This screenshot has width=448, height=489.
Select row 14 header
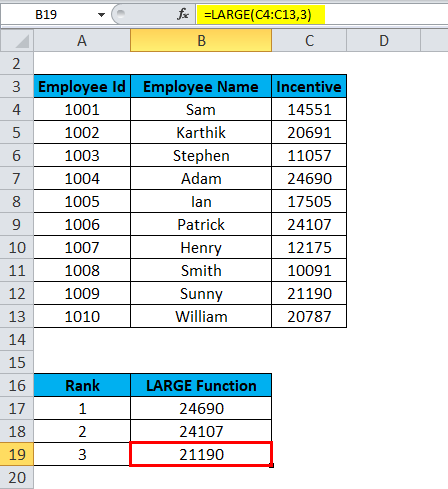click(17, 339)
